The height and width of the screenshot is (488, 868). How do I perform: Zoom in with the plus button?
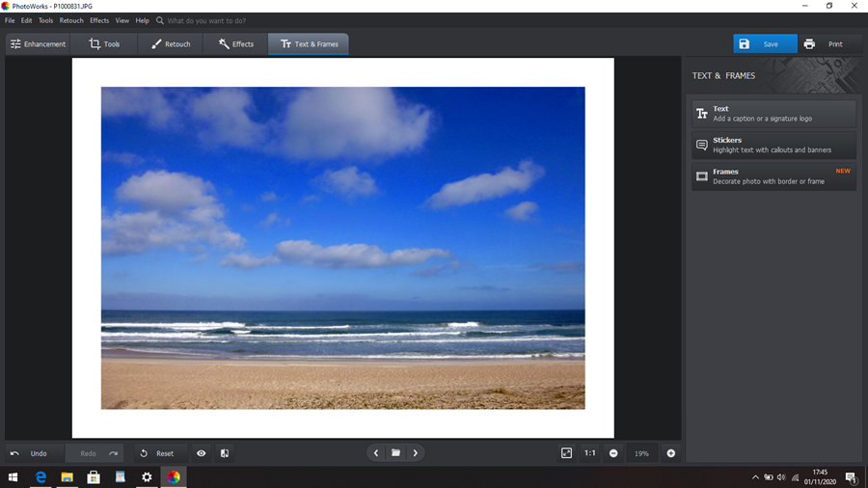[x=671, y=453]
